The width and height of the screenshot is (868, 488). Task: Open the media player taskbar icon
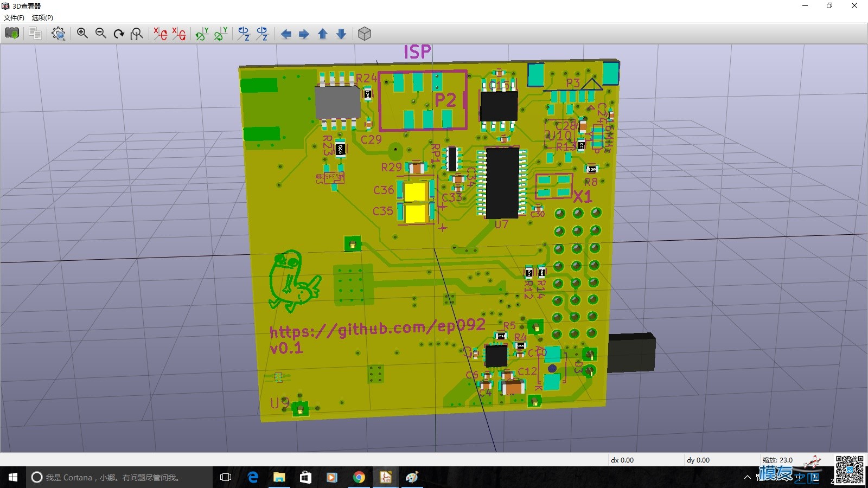tap(332, 477)
